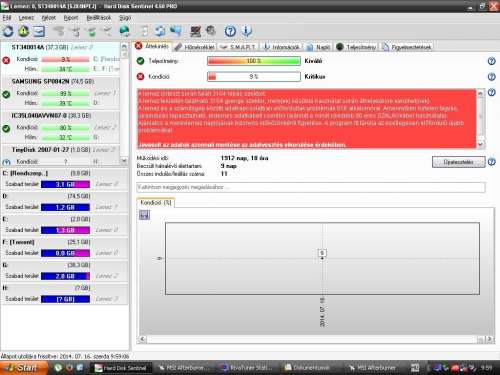Switch to the Információk tab

click(x=282, y=47)
